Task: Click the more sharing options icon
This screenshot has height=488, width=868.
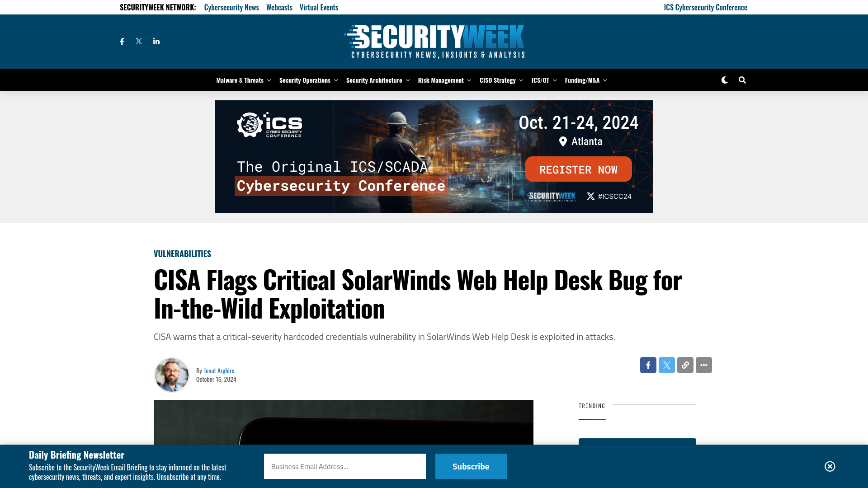Action: [703, 365]
